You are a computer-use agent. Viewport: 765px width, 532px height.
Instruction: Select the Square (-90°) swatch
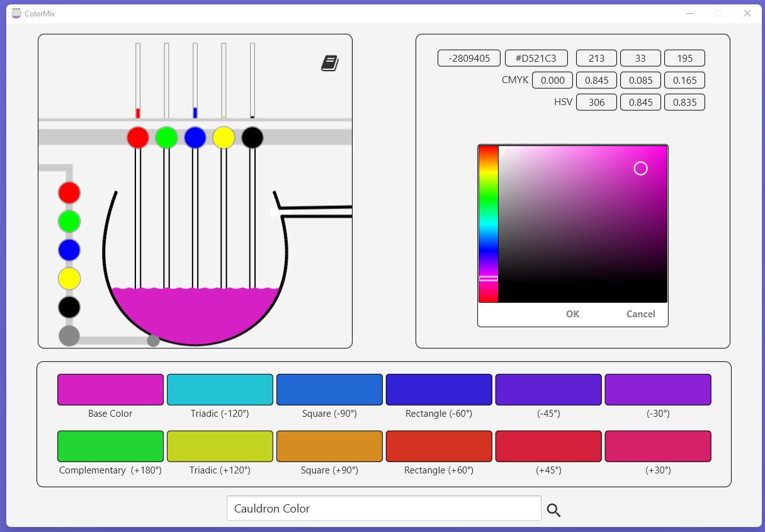coord(329,390)
